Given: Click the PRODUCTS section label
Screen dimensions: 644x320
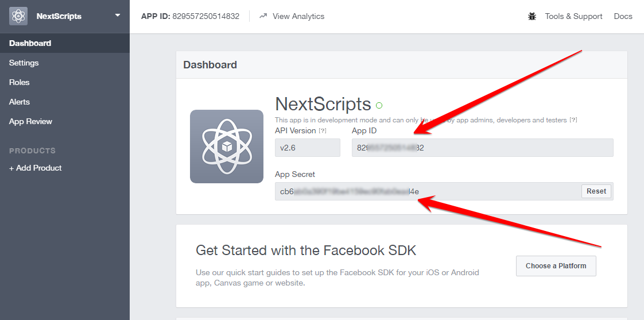Looking at the screenshot, I should coord(33,151).
